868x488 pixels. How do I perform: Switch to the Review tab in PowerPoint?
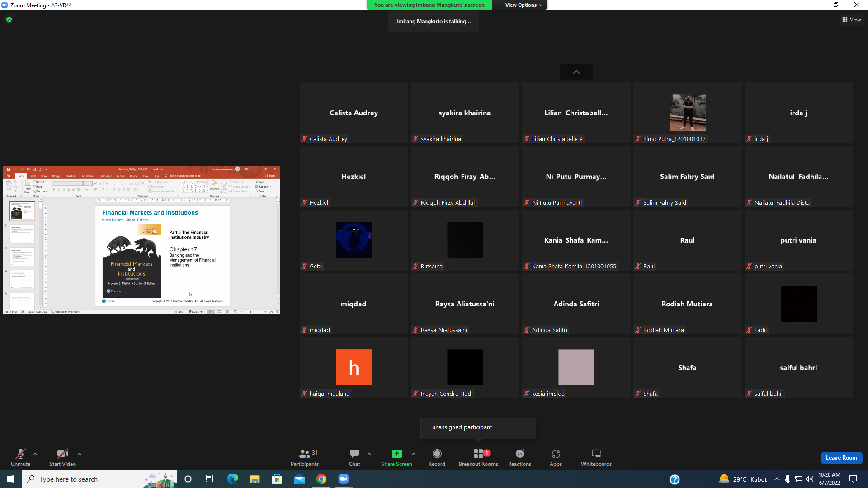coord(134,176)
